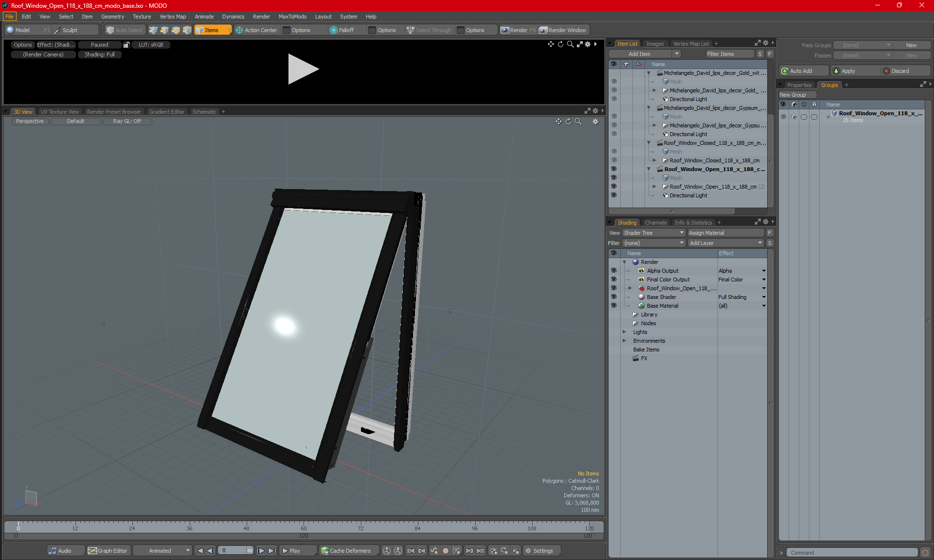The width and height of the screenshot is (934, 560).
Task: Click the Assign Material button
Action: click(725, 233)
